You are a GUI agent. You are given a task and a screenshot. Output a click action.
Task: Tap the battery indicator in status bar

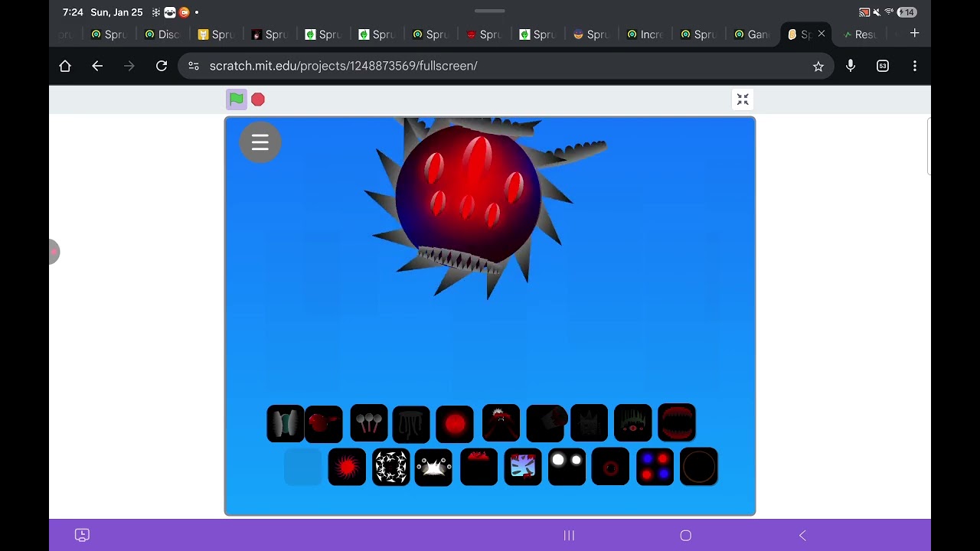(x=907, y=12)
